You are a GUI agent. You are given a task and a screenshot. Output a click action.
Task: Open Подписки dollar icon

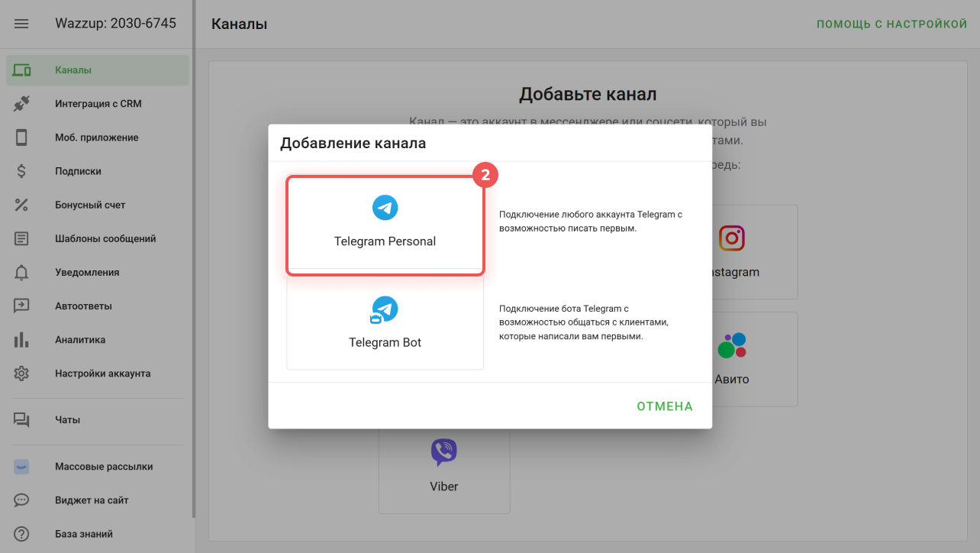(21, 171)
